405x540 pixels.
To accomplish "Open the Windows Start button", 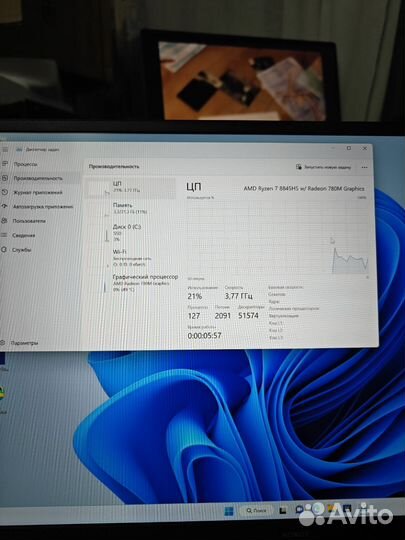I will (229, 511).
